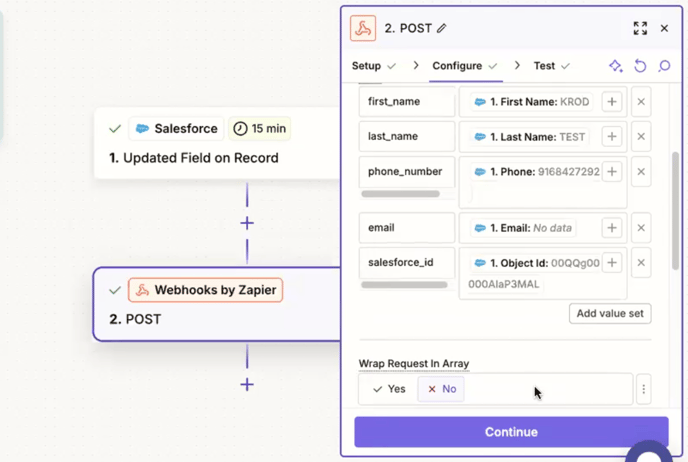Click the Salesforce cloud icon in step 1
Screen dimensions: 688x462
pyautogui.click(x=142, y=129)
